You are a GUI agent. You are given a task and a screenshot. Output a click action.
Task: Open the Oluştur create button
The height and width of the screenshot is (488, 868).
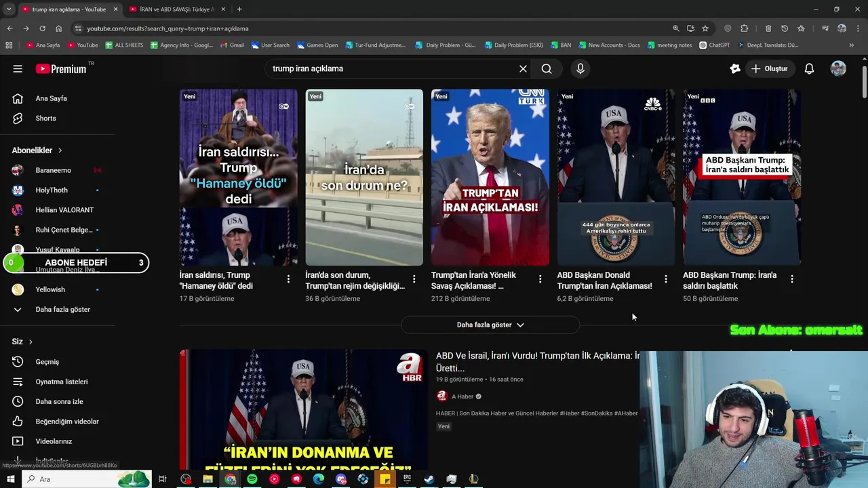point(769,68)
